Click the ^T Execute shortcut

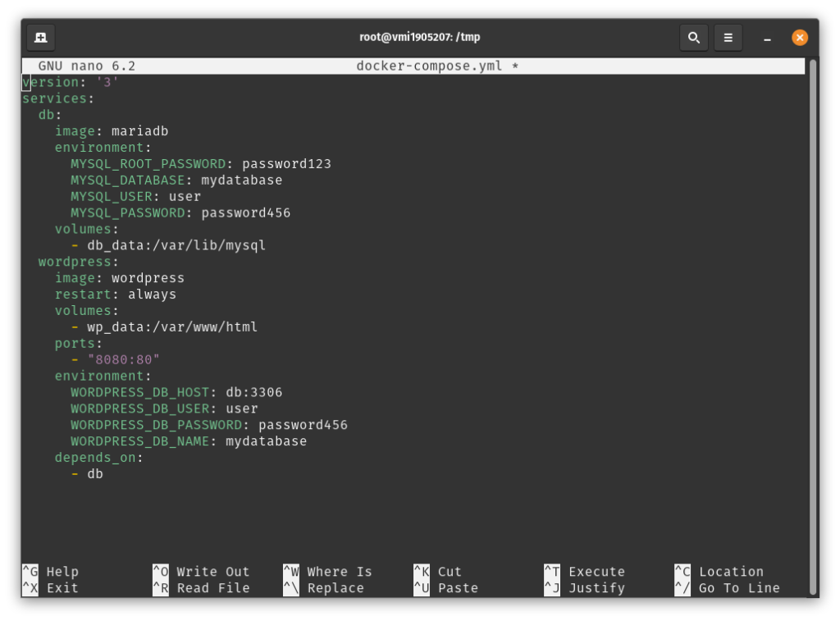tap(584, 572)
